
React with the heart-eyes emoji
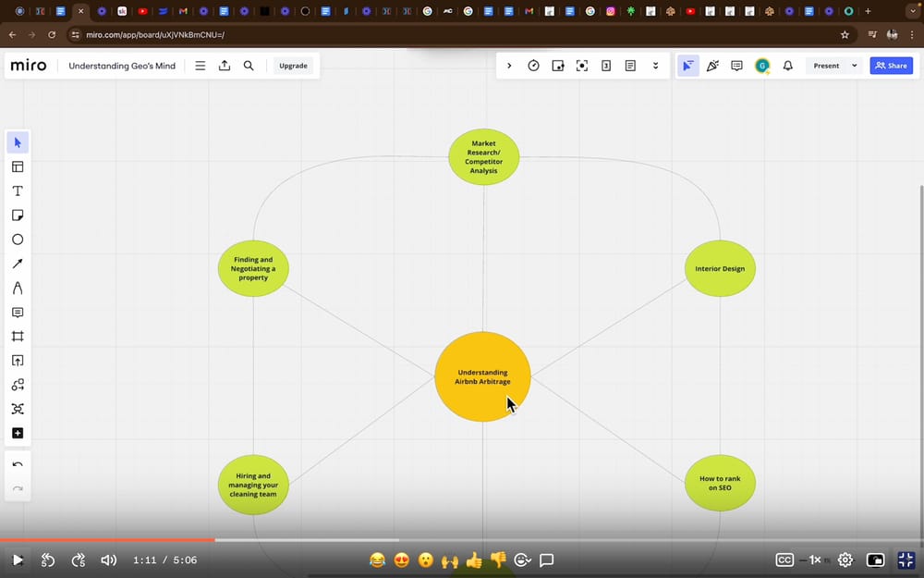click(402, 560)
